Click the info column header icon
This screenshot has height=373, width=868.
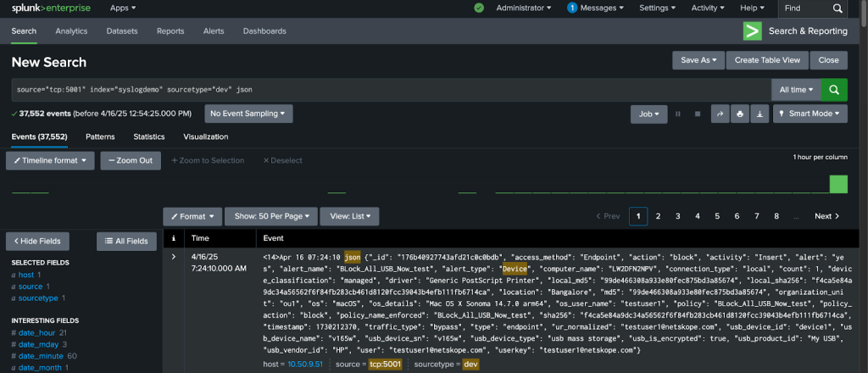174,238
